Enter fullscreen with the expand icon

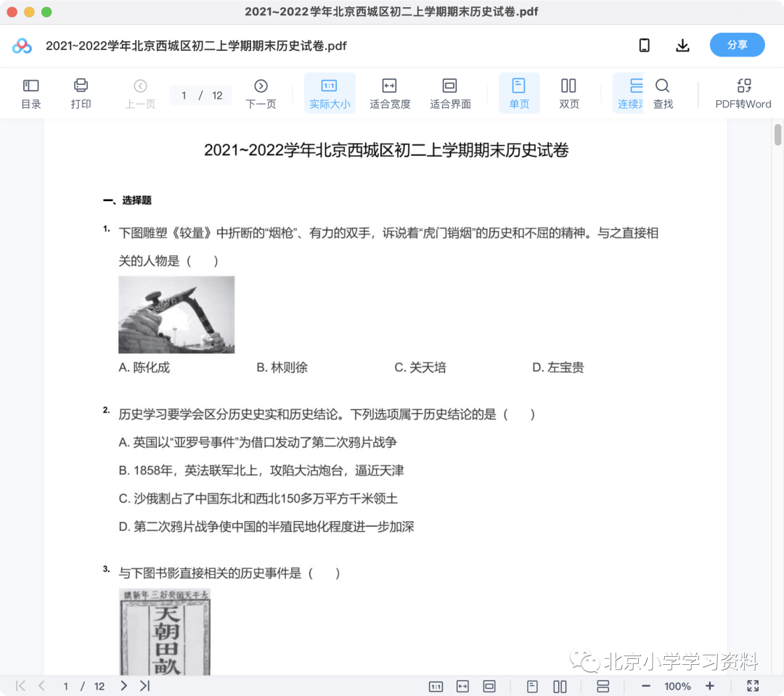[753, 686]
